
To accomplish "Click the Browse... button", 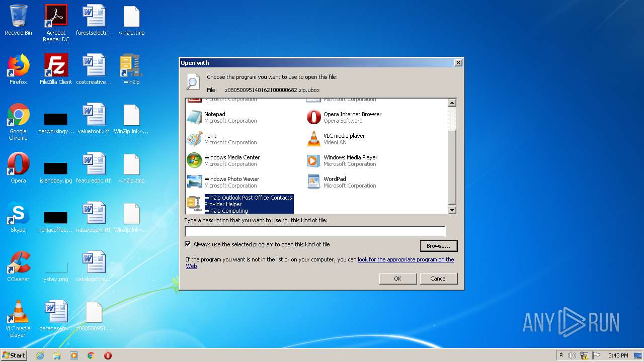I will [438, 246].
